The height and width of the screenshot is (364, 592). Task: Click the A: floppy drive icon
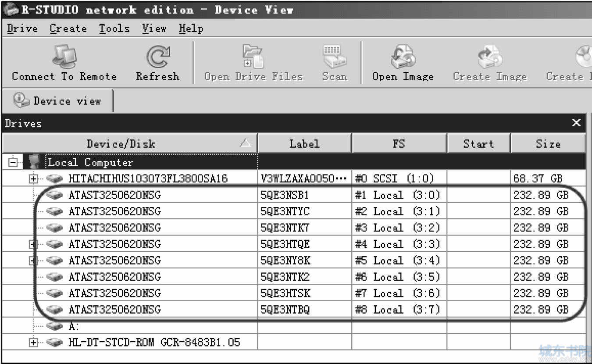54,326
